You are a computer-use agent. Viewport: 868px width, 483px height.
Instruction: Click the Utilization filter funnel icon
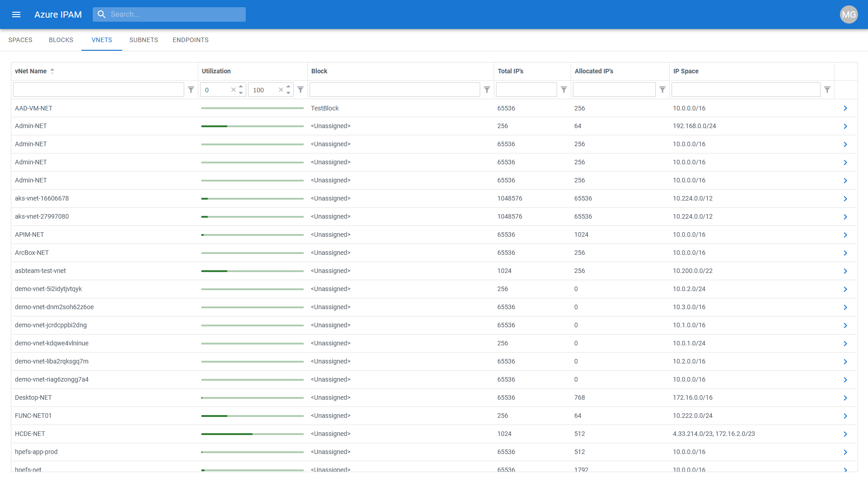click(300, 90)
